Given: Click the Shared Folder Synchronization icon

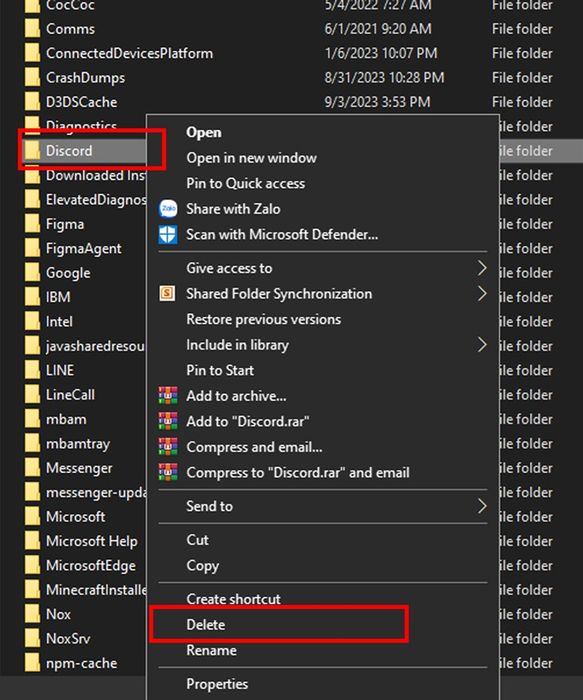Looking at the screenshot, I should [x=167, y=294].
